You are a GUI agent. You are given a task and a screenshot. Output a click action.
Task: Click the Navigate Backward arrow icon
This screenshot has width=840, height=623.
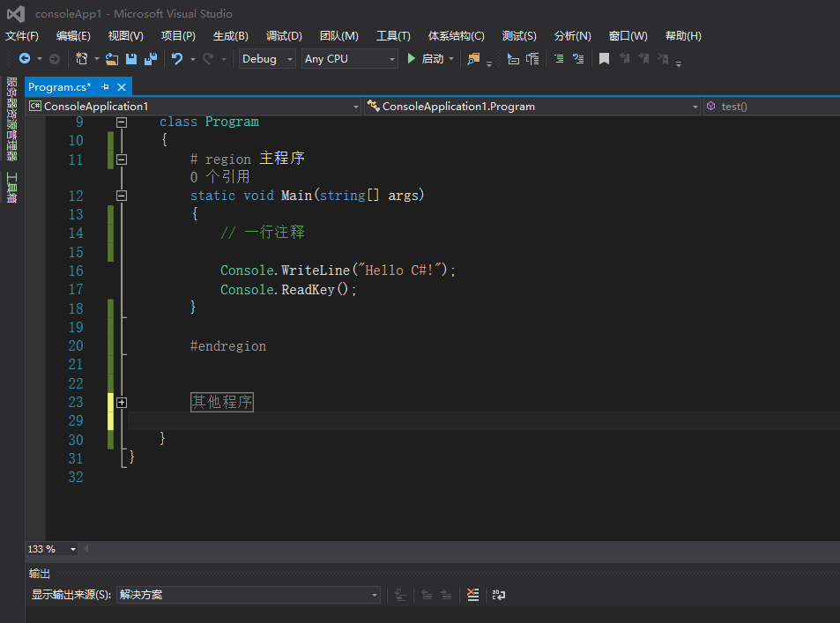(x=25, y=58)
